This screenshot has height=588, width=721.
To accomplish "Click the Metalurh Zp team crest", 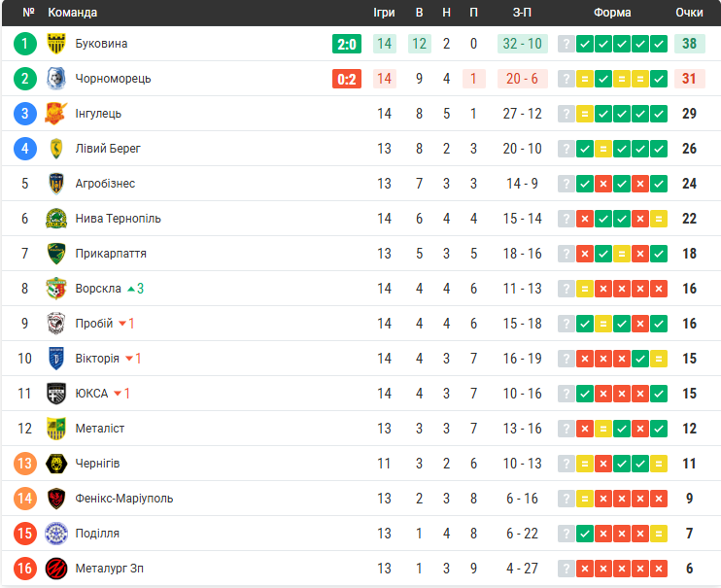I will coord(55,569).
